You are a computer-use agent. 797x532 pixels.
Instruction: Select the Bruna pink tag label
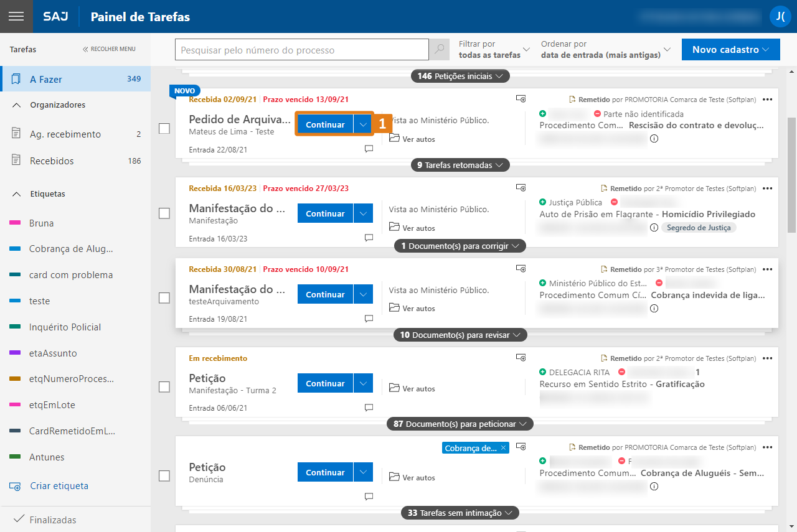(x=41, y=223)
